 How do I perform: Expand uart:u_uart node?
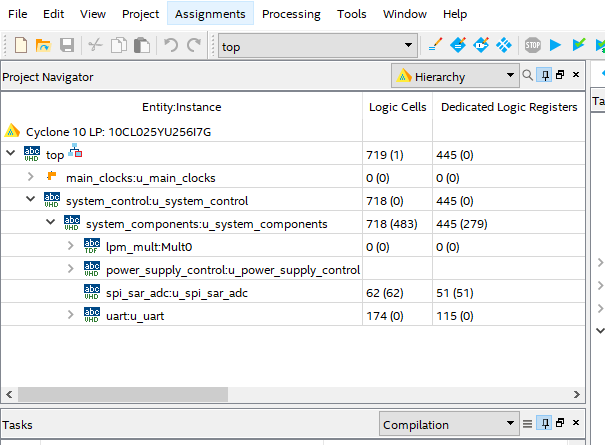coord(71,314)
